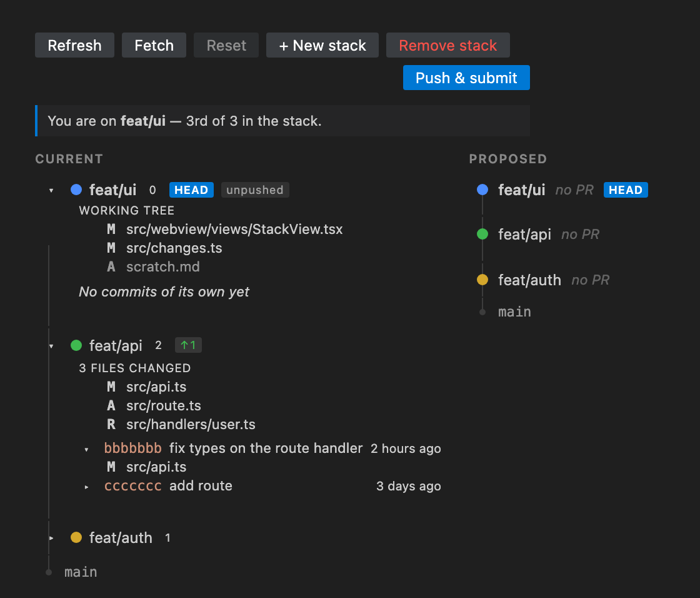Click 'fix types on the route handler' message
Screen dimensions: 700x598
pos(266,448)
